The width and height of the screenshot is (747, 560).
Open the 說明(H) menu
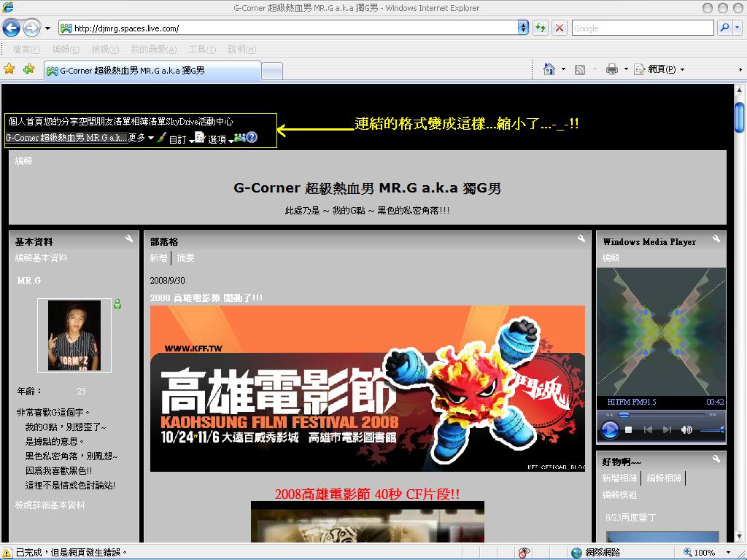[x=241, y=50]
